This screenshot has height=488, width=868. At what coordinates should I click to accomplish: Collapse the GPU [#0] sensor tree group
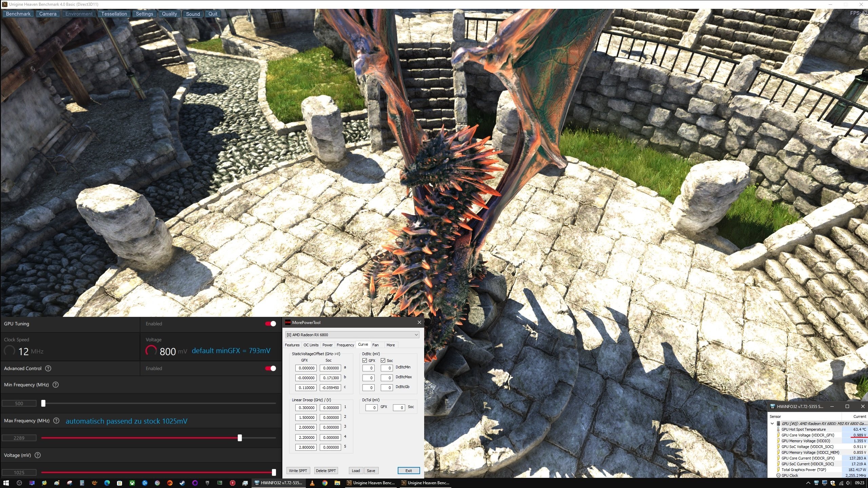[x=772, y=423]
